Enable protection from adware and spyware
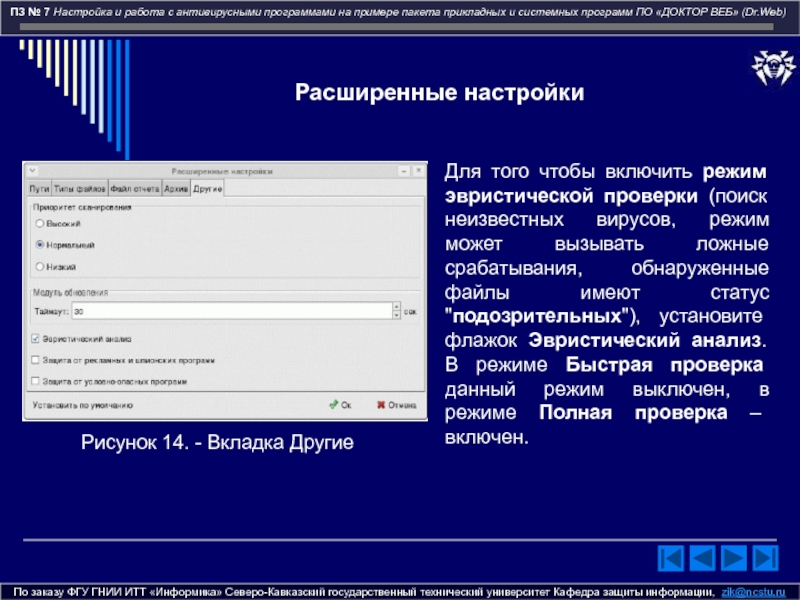Image resolution: width=800 pixels, height=600 pixels. (36, 360)
